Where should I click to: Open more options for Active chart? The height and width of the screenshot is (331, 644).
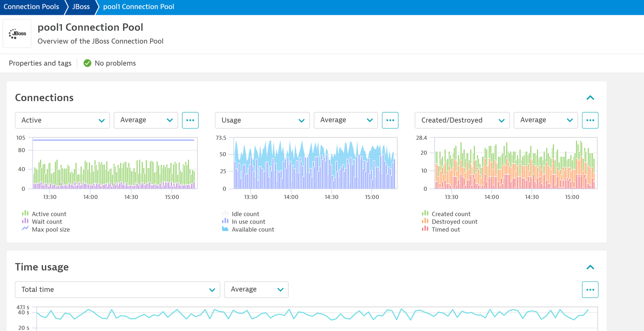190,120
